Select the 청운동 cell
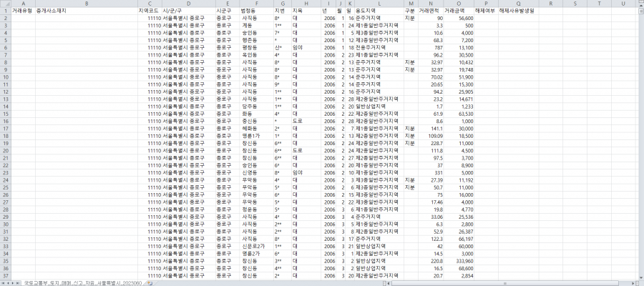 pos(256,209)
